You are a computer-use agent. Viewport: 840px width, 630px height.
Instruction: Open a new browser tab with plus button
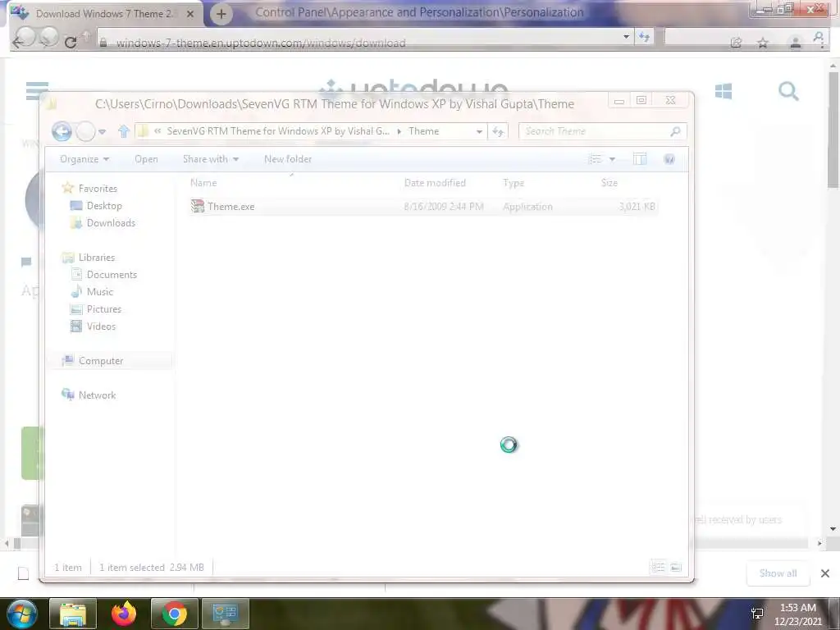(x=221, y=14)
